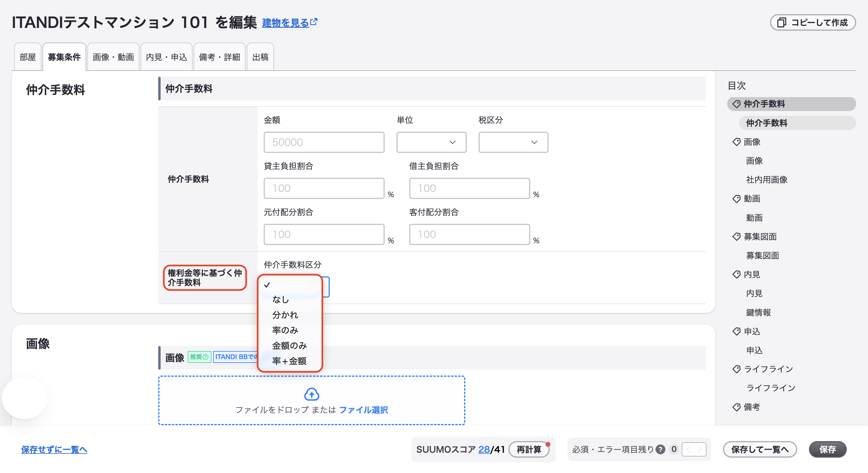This screenshot has width=868, height=473.
Task: Click the previous error item arrow
Action: [688, 449]
